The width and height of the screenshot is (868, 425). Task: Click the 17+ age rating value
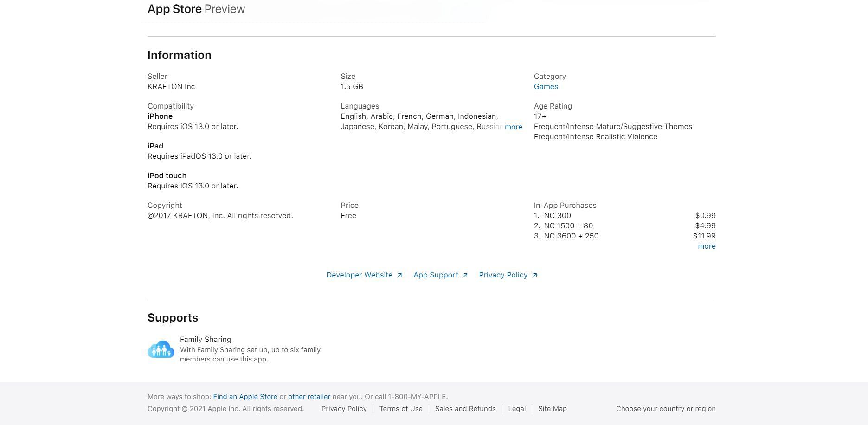(x=540, y=116)
